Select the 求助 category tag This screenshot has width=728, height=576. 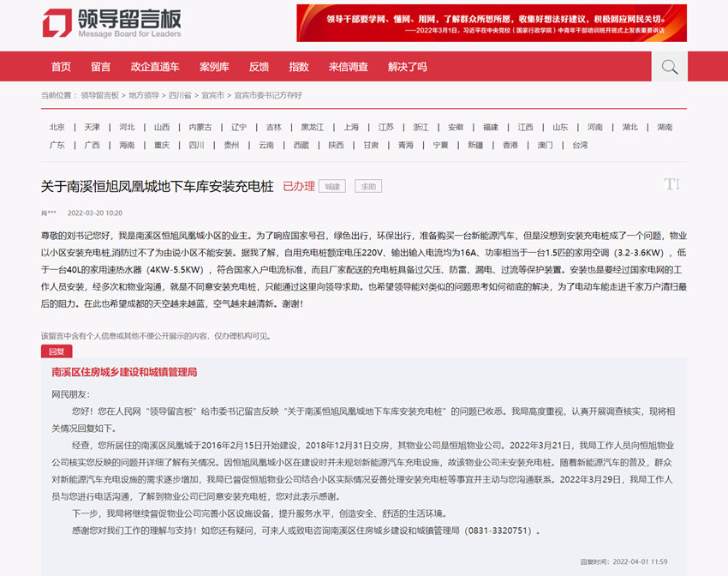pyautogui.click(x=367, y=185)
